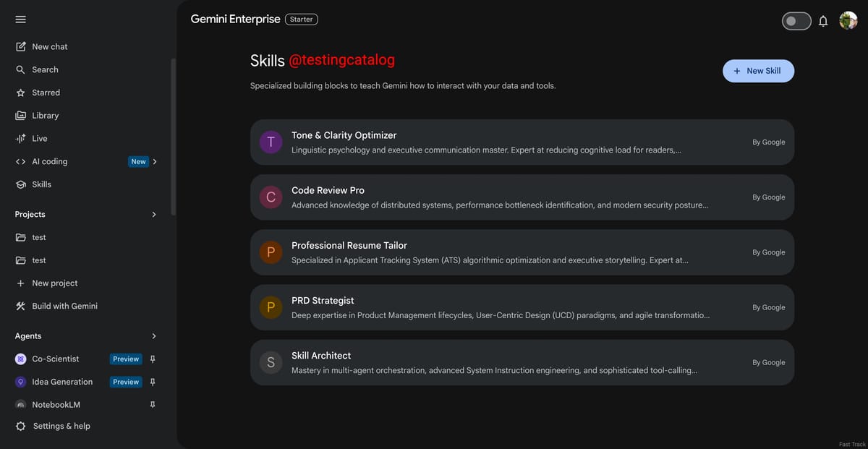The height and width of the screenshot is (449, 868).
Task: Click the New Skill button
Action: point(758,71)
